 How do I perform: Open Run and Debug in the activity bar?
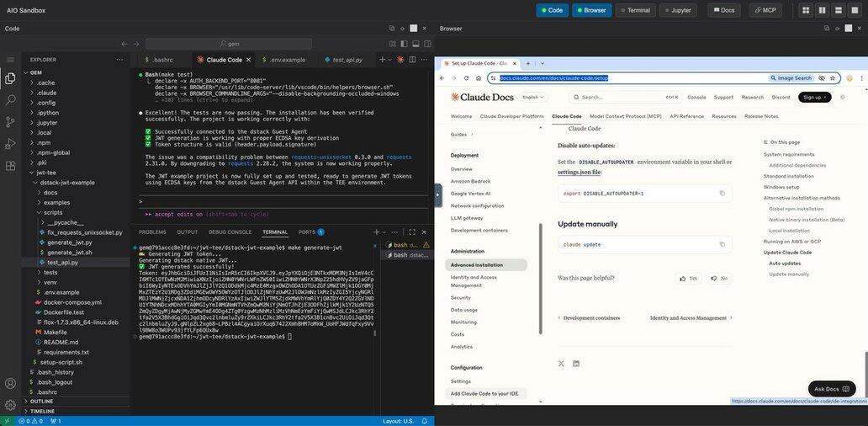coord(10,144)
